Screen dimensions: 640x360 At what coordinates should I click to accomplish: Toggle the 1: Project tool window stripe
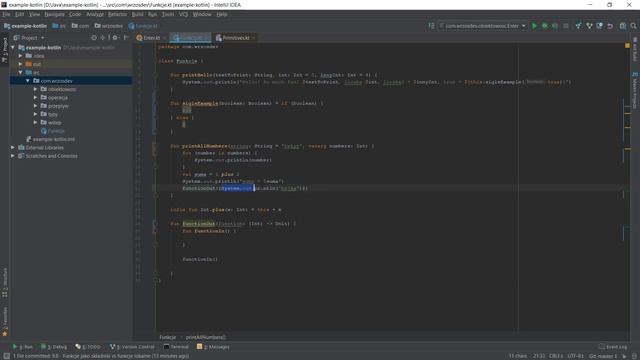(x=5, y=50)
